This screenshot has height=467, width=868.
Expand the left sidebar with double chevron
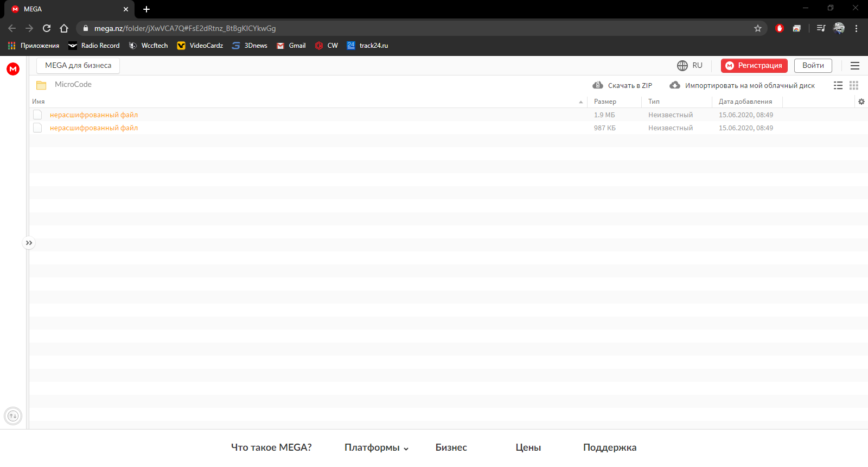[x=29, y=243]
